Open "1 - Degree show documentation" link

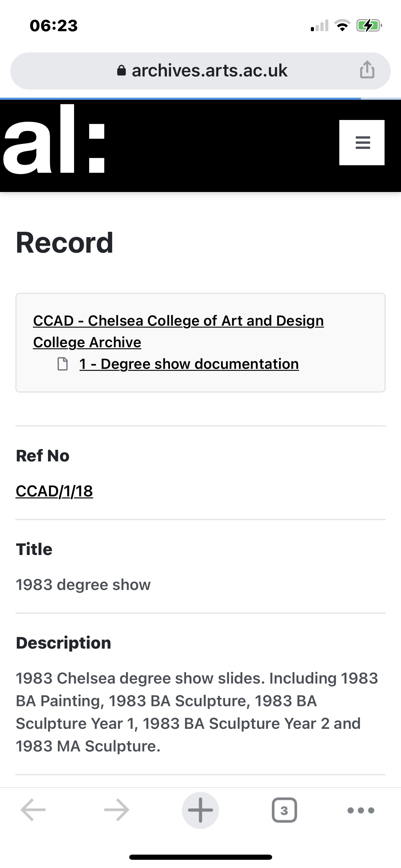(189, 364)
